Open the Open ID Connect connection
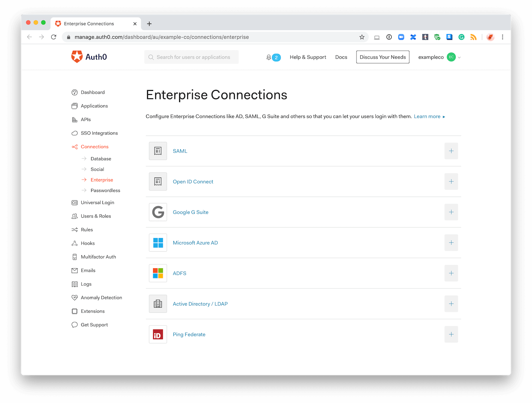This screenshot has height=403, width=532. point(193,181)
